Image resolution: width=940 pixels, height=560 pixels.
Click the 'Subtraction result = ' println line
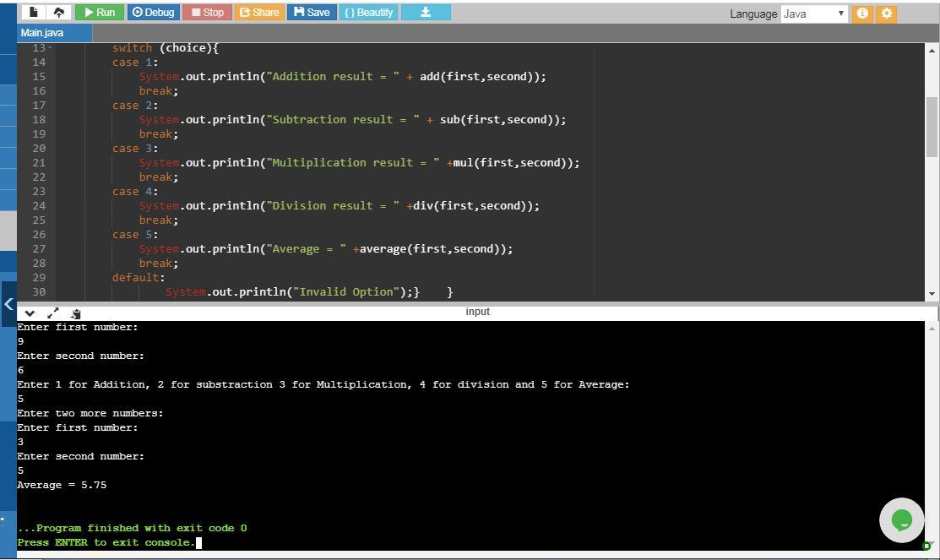[352, 120]
